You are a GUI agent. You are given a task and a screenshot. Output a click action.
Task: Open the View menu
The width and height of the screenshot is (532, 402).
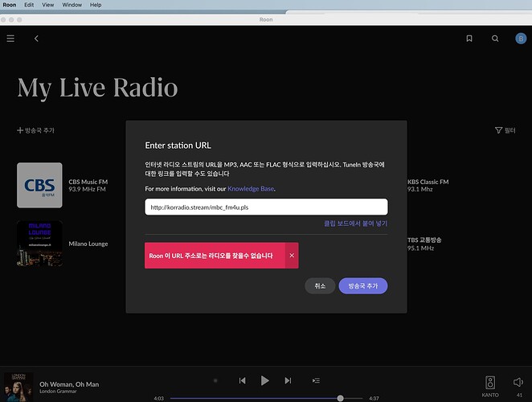[48, 5]
